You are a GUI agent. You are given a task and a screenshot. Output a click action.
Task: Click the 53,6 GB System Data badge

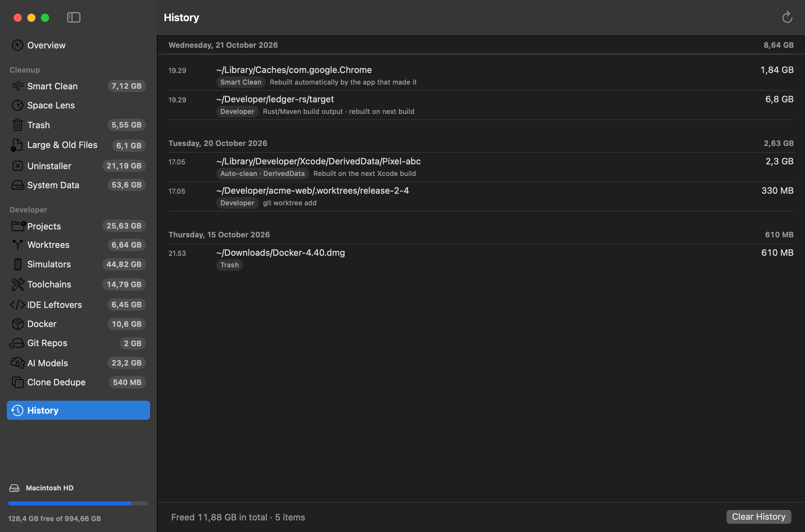click(127, 185)
